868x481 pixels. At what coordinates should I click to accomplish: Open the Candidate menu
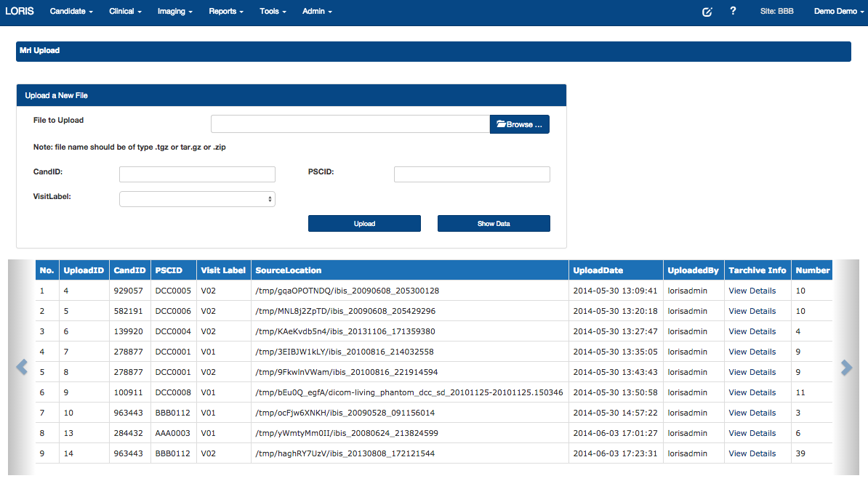71,12
